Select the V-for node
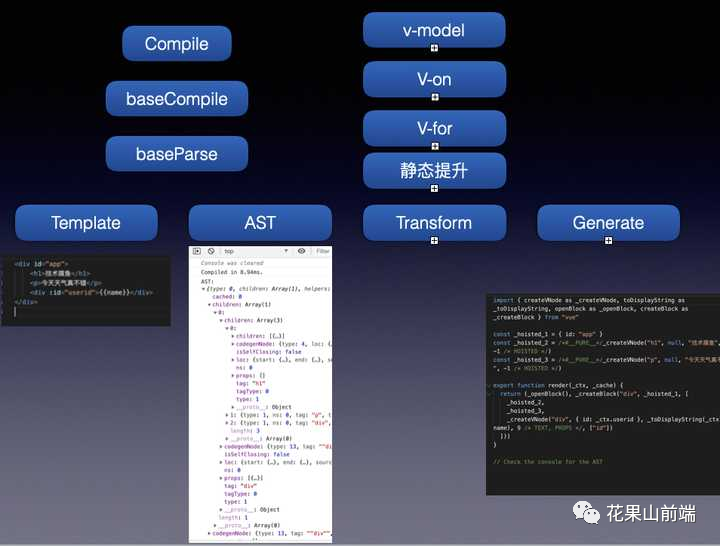720x546 pixels. click(434, 128)
